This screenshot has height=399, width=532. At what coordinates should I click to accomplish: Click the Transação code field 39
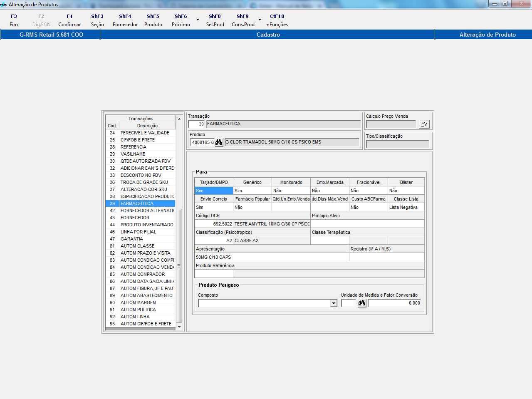pos(197,124)
